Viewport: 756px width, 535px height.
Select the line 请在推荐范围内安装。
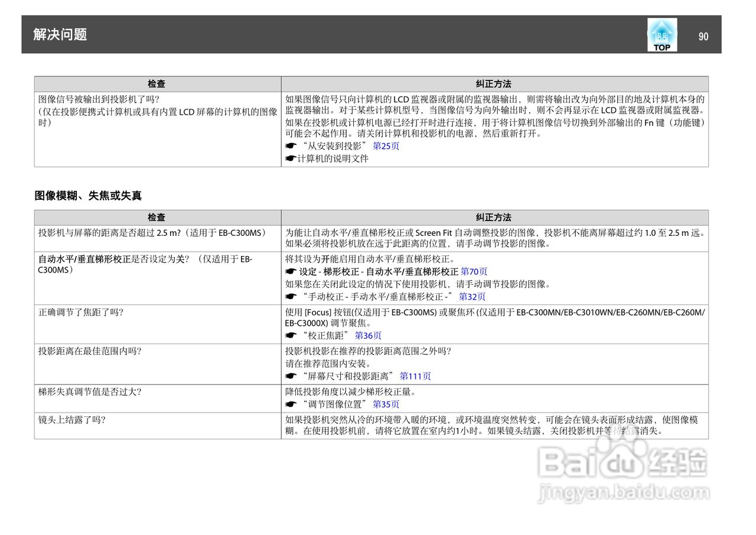tap(328, 364)
